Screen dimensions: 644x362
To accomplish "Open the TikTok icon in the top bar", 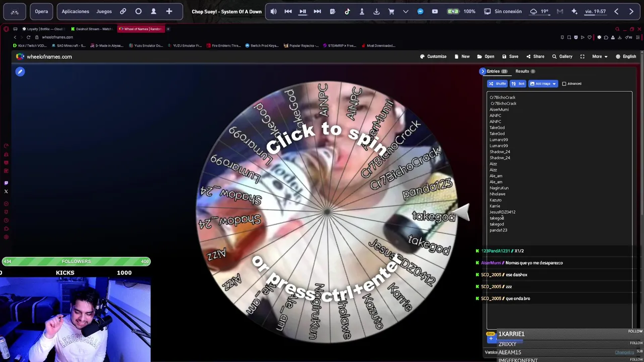I will [x=347, y=12].
